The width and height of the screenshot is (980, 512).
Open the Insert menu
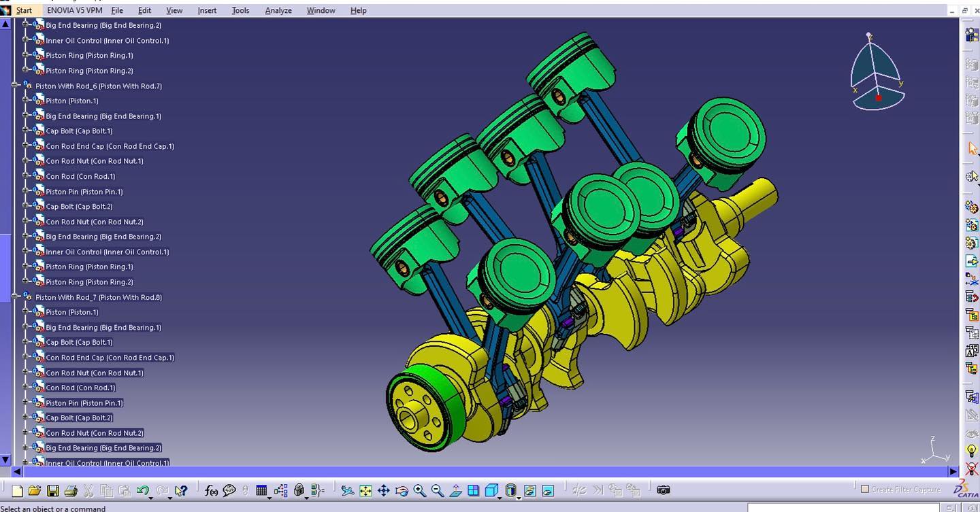pyautogui.click(x=207, y=10)
